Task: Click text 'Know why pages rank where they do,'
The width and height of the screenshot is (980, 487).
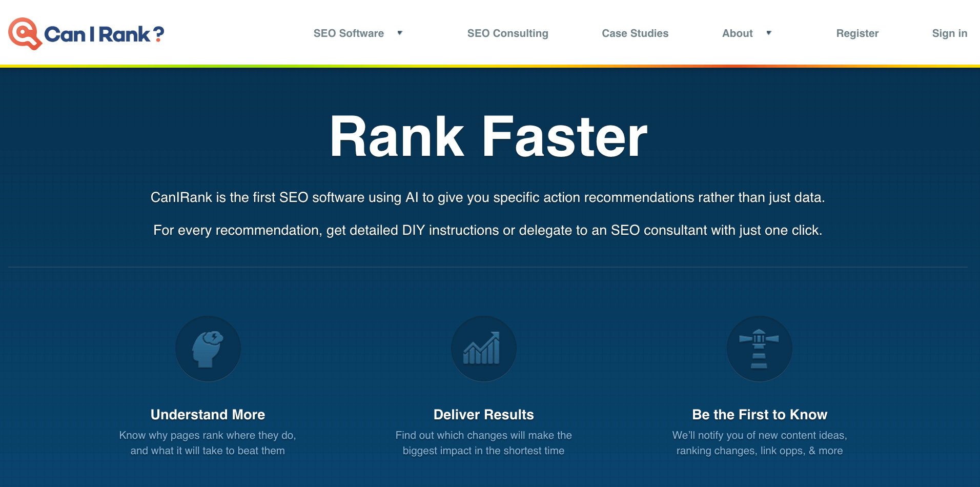Action: [x=208, y=435]
